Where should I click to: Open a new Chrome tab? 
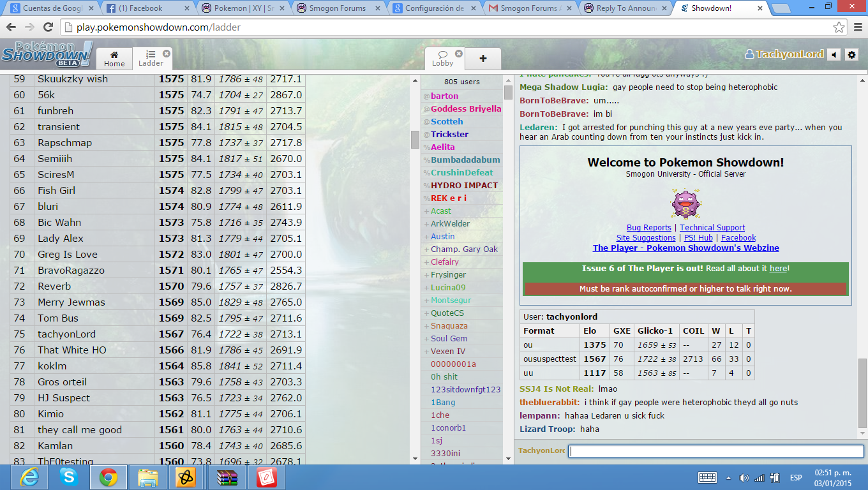[x=781, y=8]
